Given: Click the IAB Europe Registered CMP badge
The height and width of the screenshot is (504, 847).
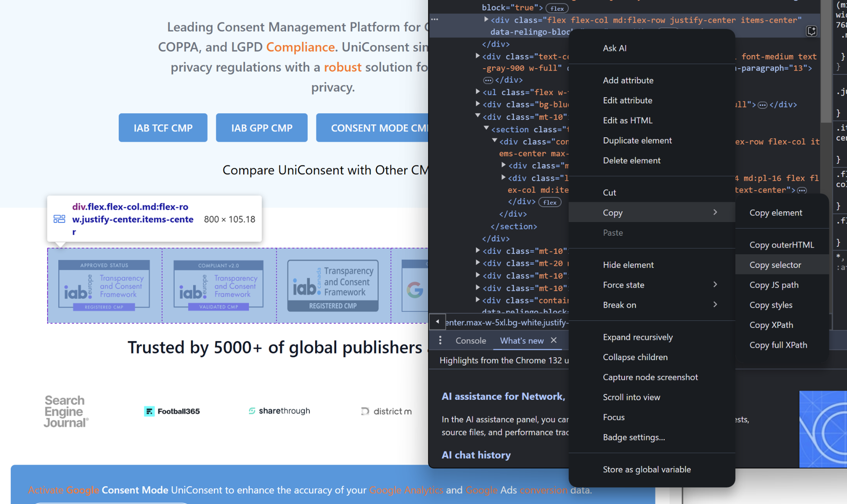Looking at the screenshot, I should click(x=104, y=285).
